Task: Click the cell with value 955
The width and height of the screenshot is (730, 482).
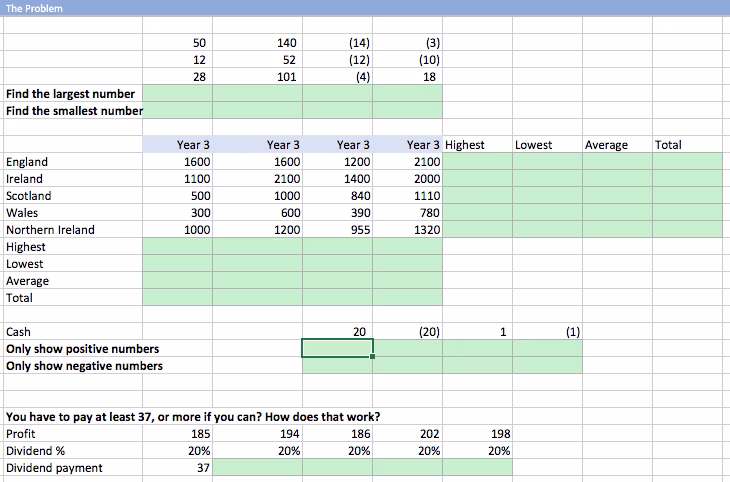Action: tap(338, 230)
